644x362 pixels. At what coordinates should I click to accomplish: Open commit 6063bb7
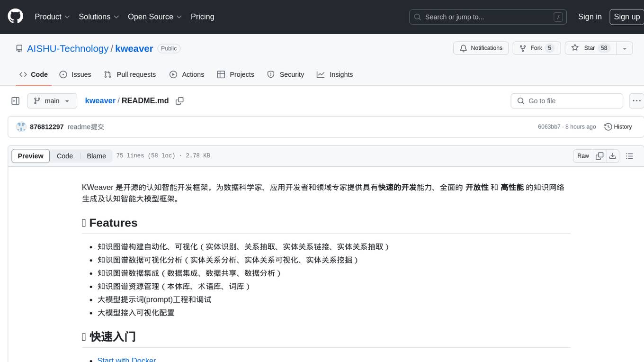tap(549, 127)
